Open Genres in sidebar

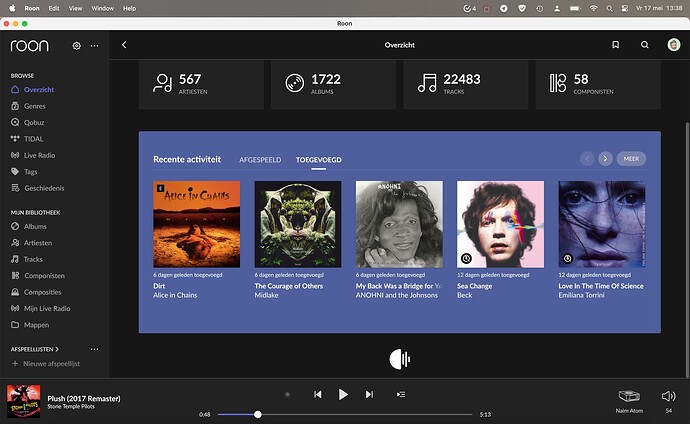click(28, 106)
